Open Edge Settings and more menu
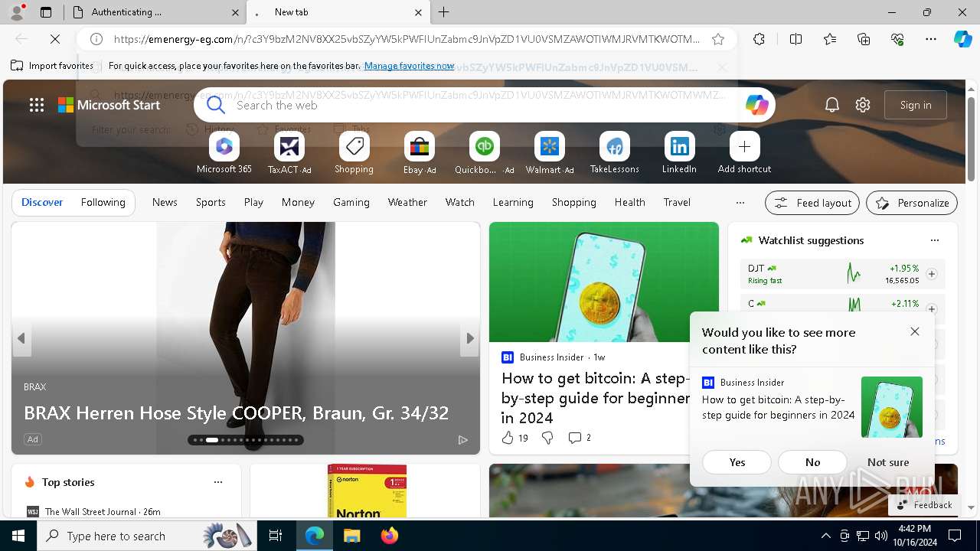980x551 pixels. tap(931, 39)
